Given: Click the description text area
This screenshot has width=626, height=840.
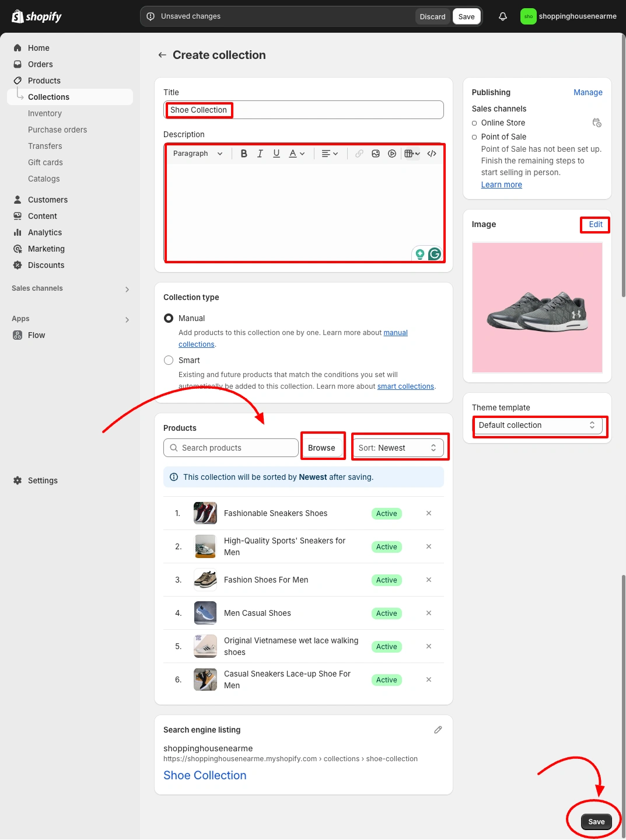Looking at the screenshot, I should (x=303, y=212).
